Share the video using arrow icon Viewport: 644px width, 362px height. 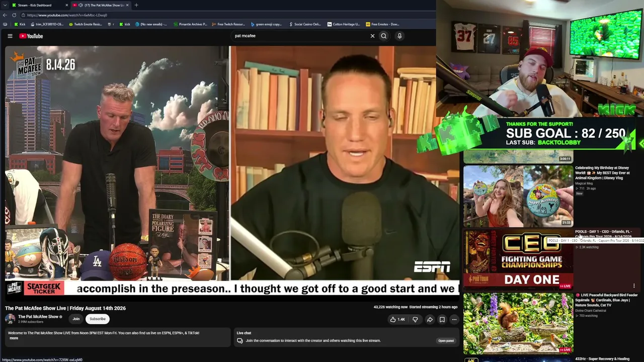pyautogui.click(x=430, y=319)
